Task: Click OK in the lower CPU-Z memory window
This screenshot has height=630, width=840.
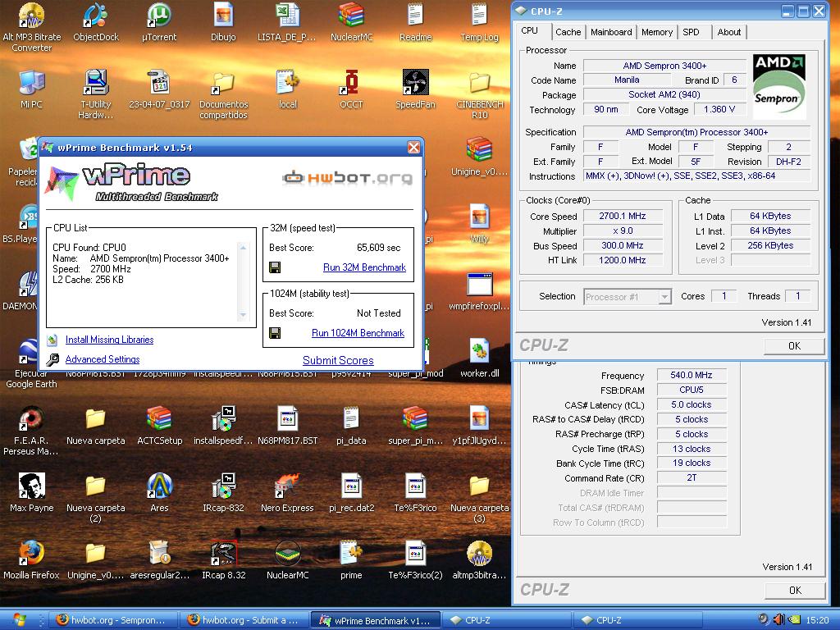Action: pos(795,591)
